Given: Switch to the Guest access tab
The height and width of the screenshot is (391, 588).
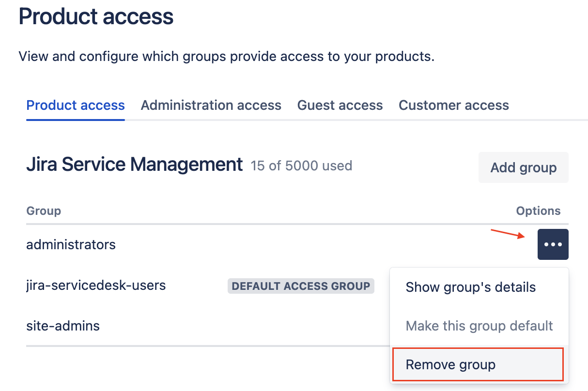Looking at the screenshot, I should pos(340,105).
